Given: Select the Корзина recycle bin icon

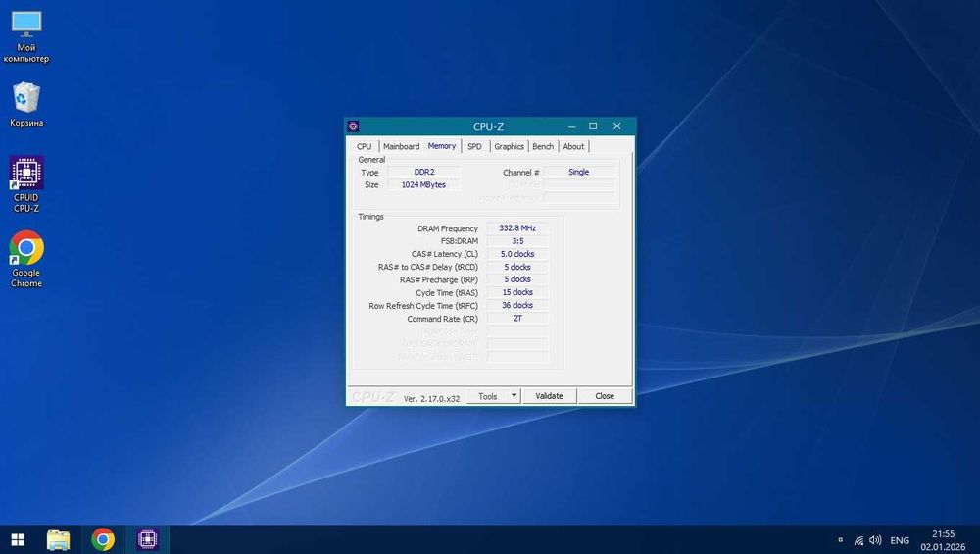Looking at the screenshot, I should (26, 104).
